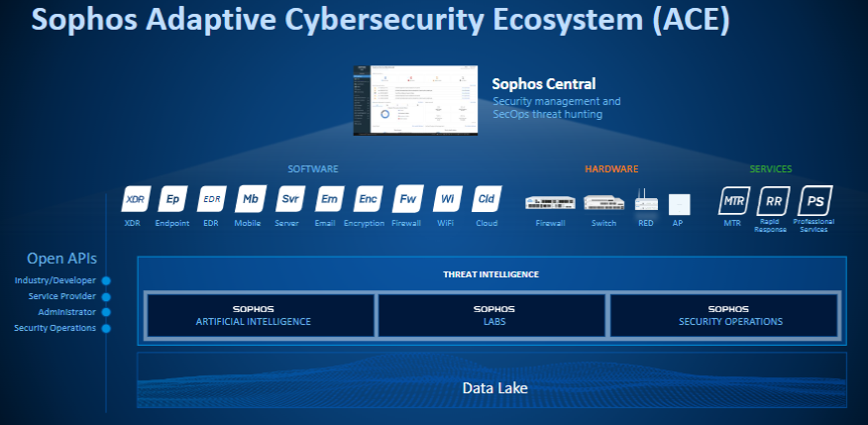This screenshot has height=425, width=868.
Task: Select the Server Svr icon
Action: pos(290,199)
